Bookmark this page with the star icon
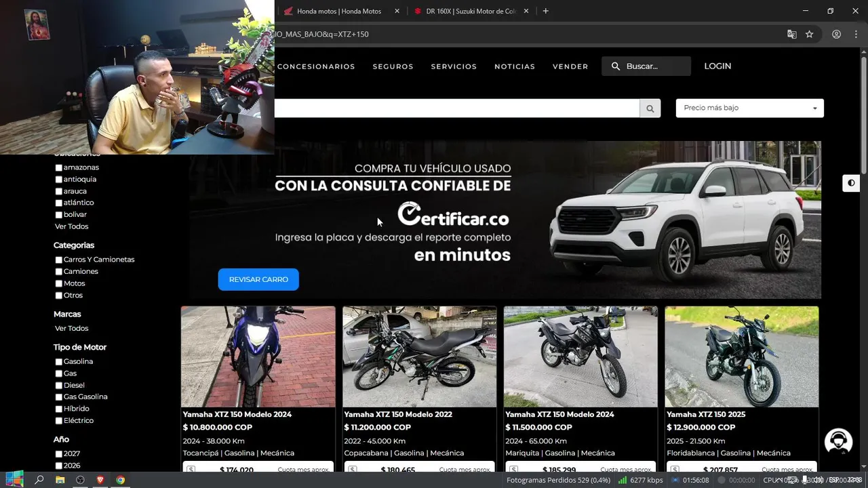Screen dimensions: 868x488 coord(809,34)
